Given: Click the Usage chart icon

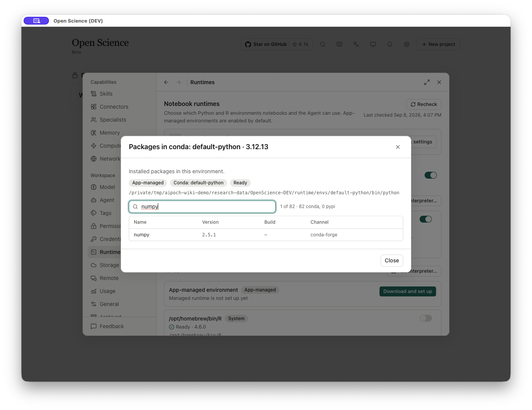Looking at the screenshot, I should tap(94, 291).
